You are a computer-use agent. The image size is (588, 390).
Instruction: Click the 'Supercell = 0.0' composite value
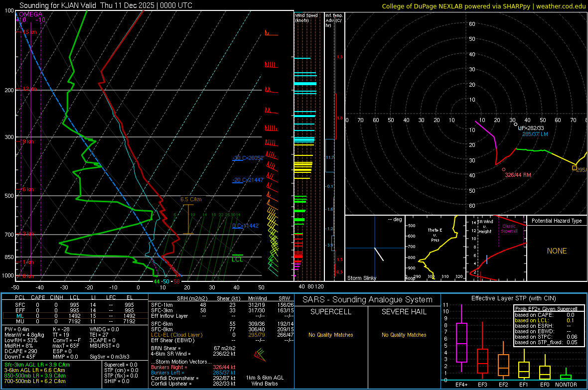click(x=121, y=365)
